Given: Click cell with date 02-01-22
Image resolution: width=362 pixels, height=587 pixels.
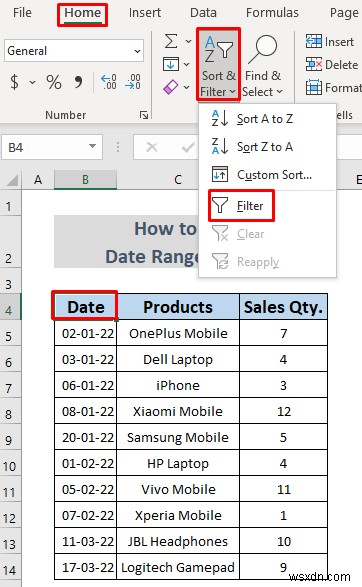Looking at the screenshot, I should pyautogui.click(x=85, y=333).
